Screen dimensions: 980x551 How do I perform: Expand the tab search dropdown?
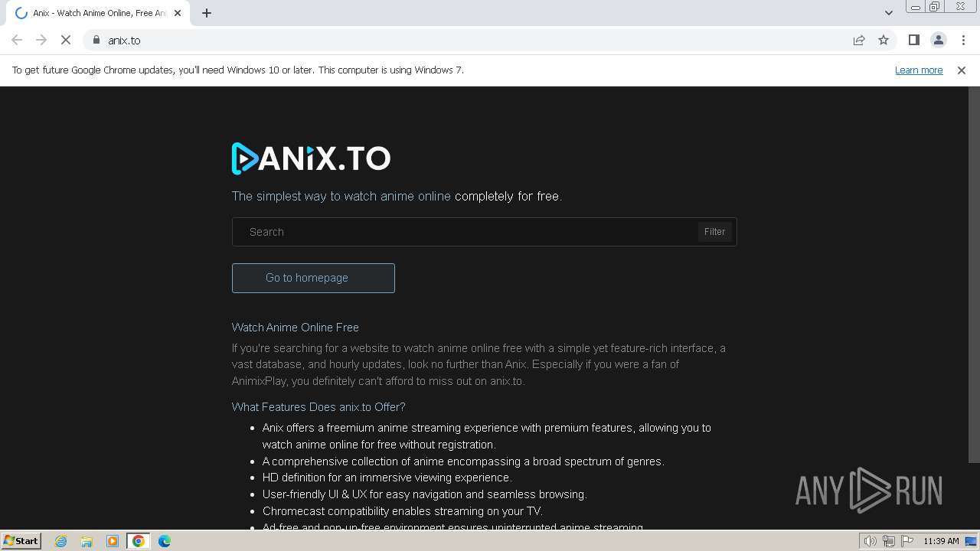click(x=888, y=13)
